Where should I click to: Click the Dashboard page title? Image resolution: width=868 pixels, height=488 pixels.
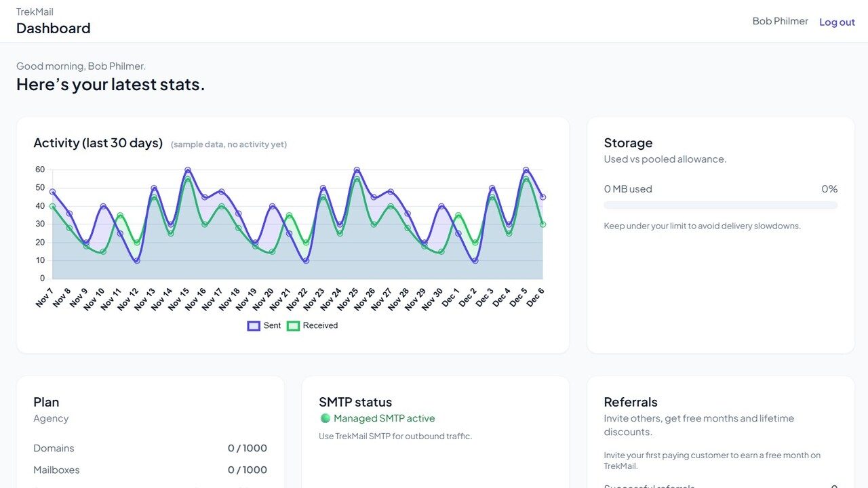click(53, 28)
